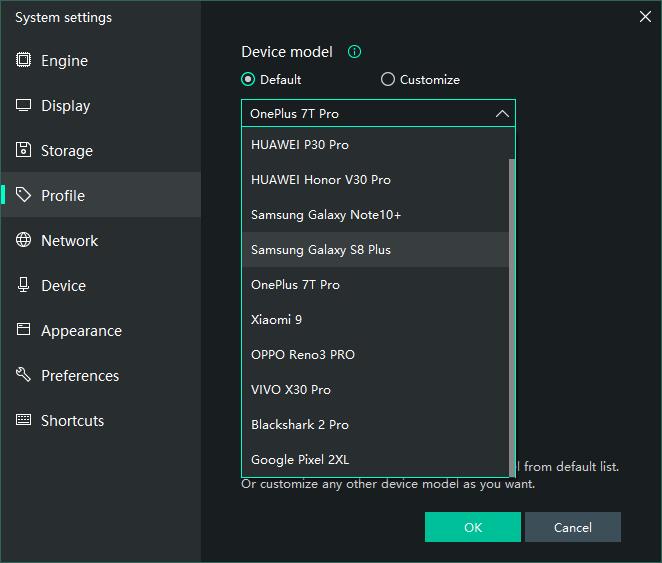Click the Shortcuts keyboard icon
662x563 pixels.
[x=23, y=420]
